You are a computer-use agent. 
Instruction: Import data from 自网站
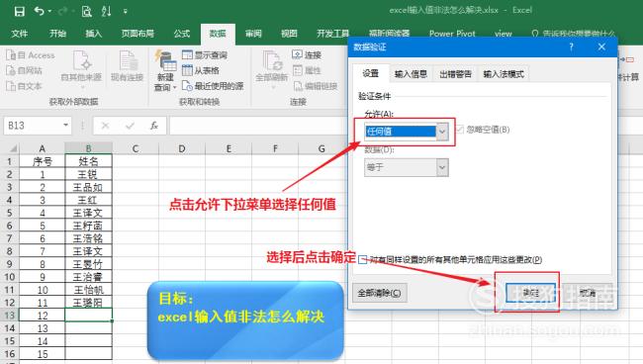coord(25,70)
